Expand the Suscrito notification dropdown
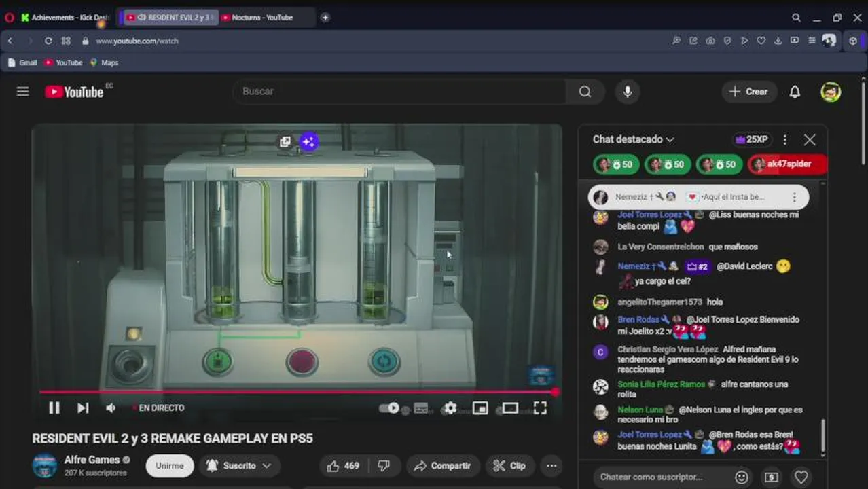Screen dimensions: 868x489 pos(239,466)
